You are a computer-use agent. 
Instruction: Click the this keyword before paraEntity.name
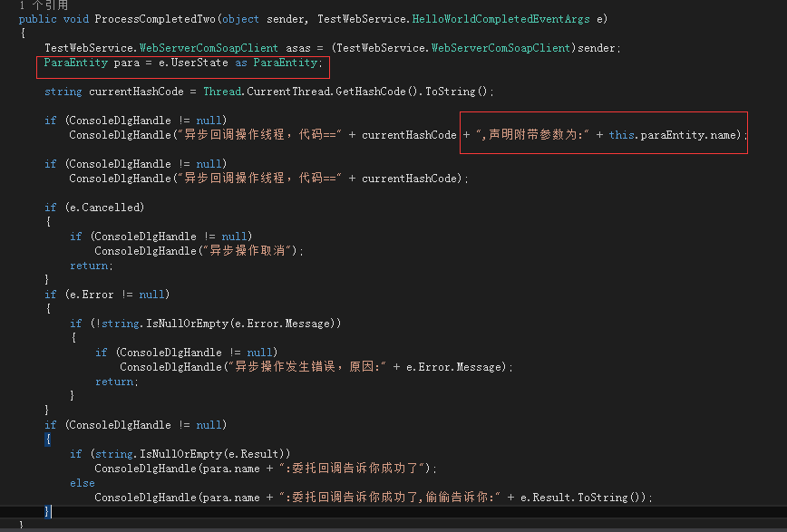(621, 135)
